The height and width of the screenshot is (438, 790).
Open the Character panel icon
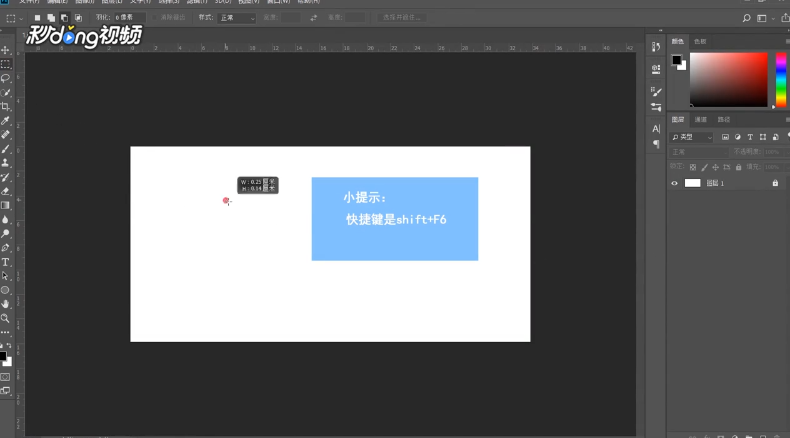click(x=655, y=129)
